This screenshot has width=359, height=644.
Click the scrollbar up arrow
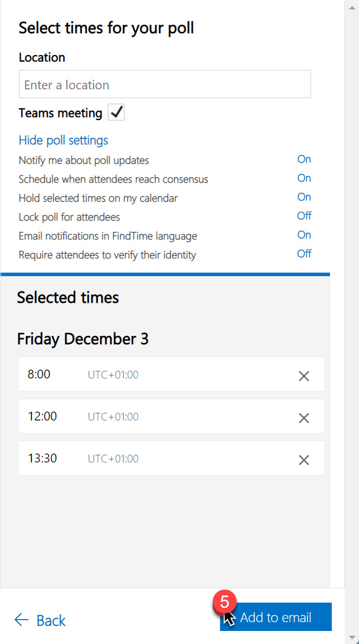click(x=354, y=7)
